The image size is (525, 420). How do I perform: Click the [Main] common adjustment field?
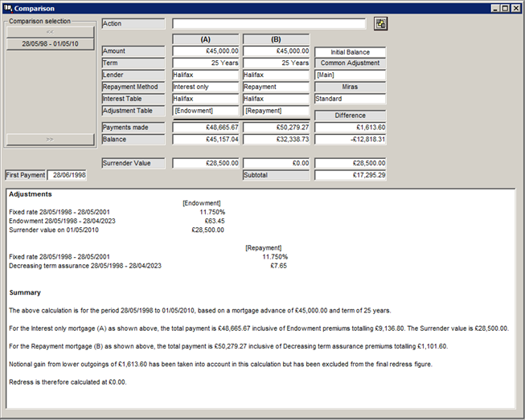point(351,75)
